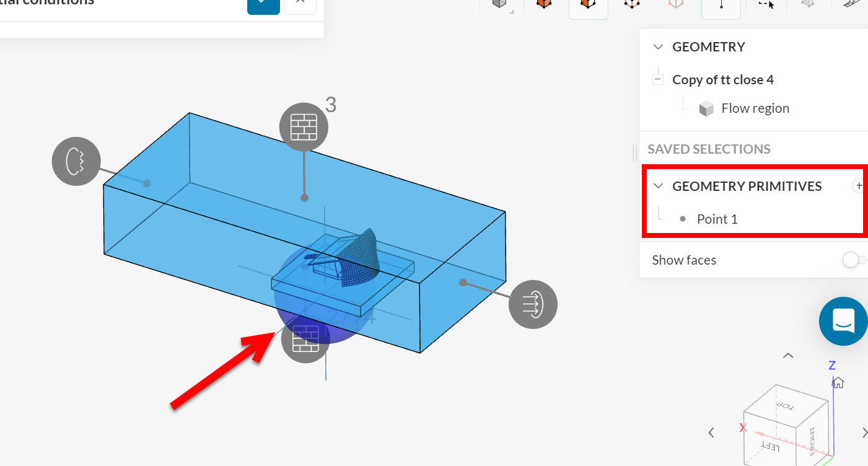Select Point 1 under GEOMETRY PRIMITIVES
Viewport: 868px width, 466px height.
[x=717, y=218]
